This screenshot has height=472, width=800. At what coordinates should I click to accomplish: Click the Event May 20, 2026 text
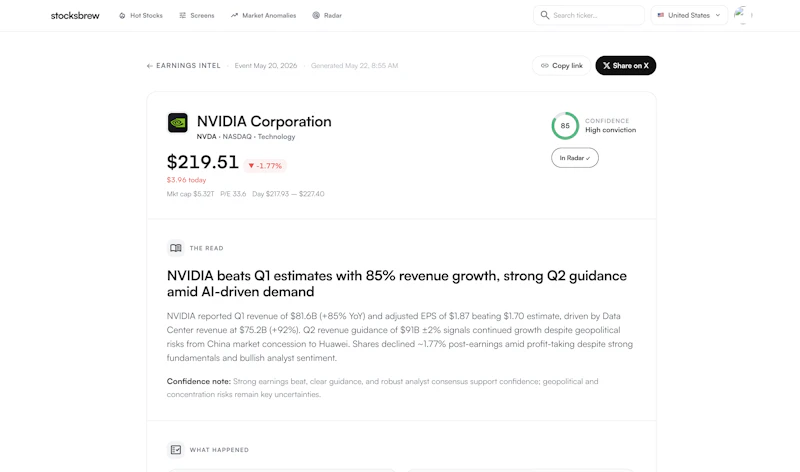(266, 66)
